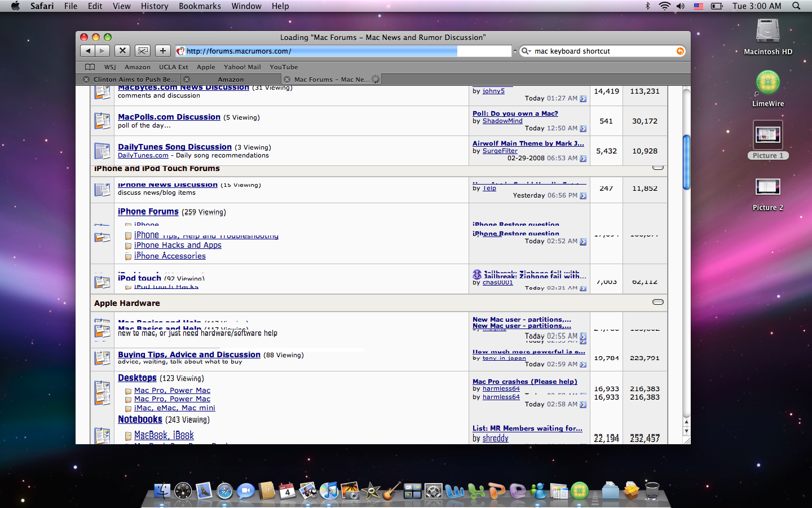Open Address Book from the Dock
Viewport: 812px width, 508px height.
[266, 491]
